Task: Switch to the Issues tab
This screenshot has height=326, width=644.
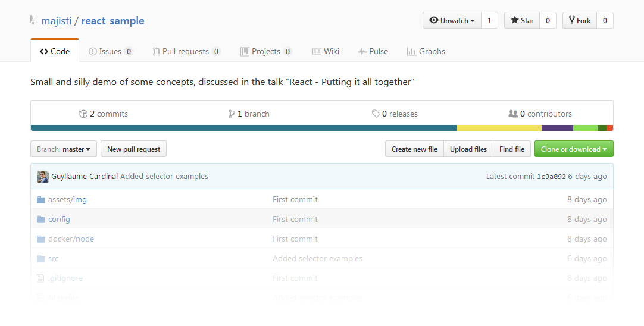Action: point(111,51)
